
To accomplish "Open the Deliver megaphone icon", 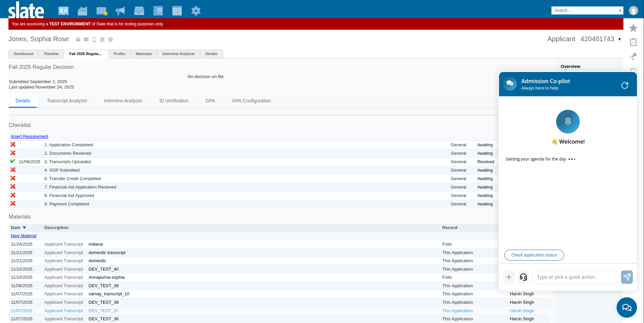I will tap(120, 11).
